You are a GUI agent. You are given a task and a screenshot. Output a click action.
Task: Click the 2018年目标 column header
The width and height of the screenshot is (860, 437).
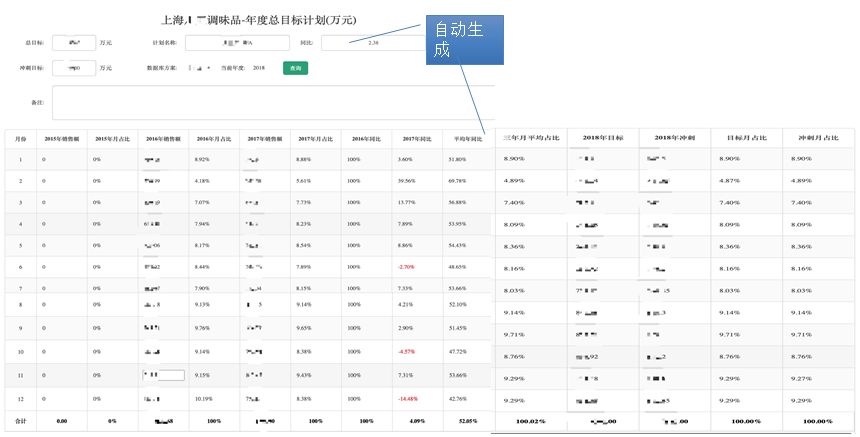(x=603, y=138)
